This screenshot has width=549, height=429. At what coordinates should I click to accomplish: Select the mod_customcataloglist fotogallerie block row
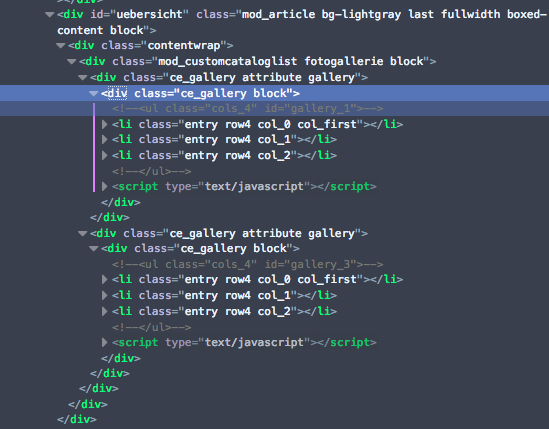(x=258, y=62)
